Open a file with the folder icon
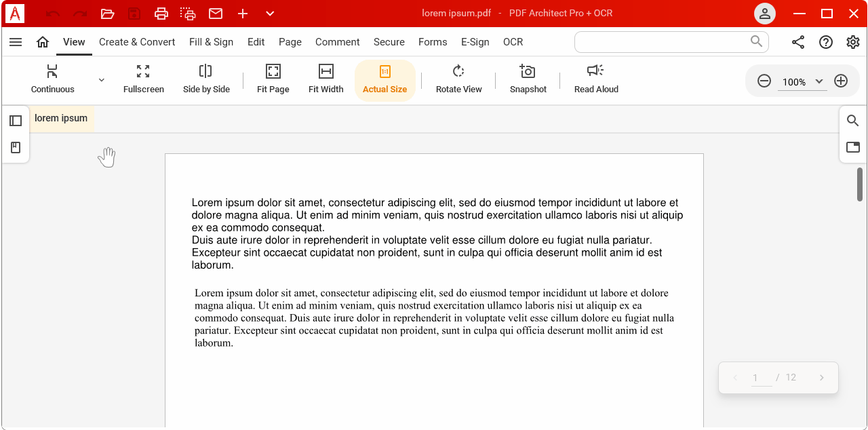Viewport: 868px width, 430px height. [x=107, y=14]
